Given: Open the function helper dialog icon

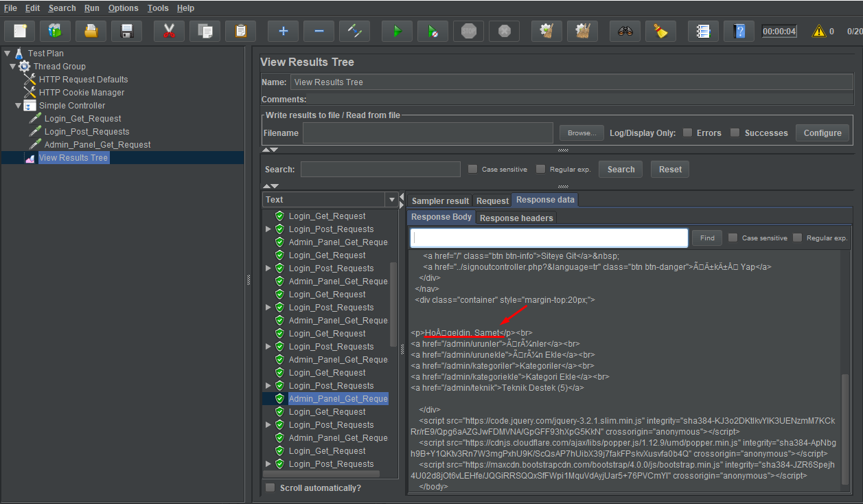Looking at the screenshot, I should (703, 31).
